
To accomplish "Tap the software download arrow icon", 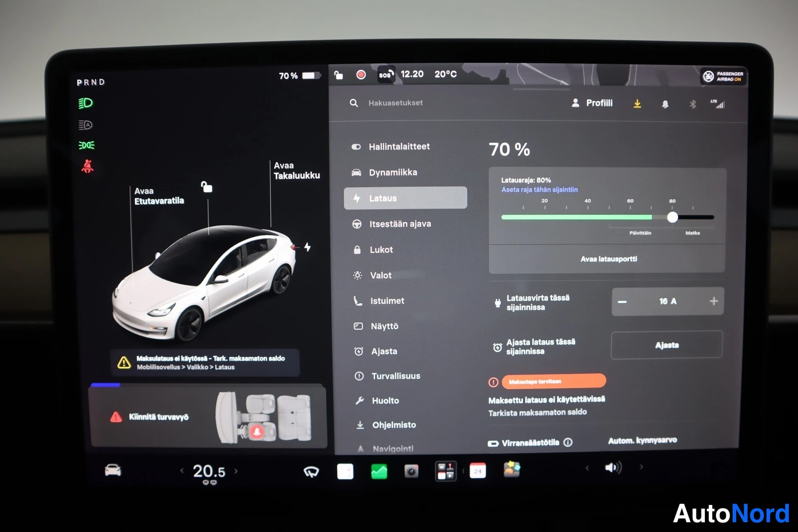I will pos(637,103).
